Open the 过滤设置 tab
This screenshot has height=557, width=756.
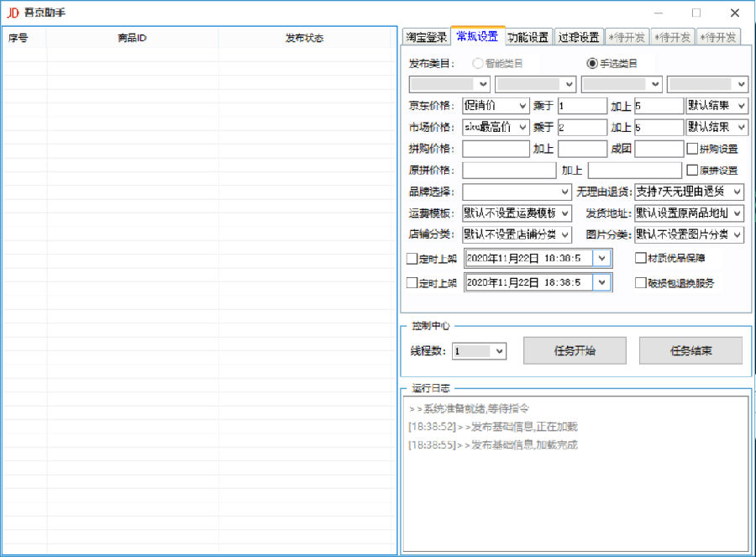[x=578, y=37]
